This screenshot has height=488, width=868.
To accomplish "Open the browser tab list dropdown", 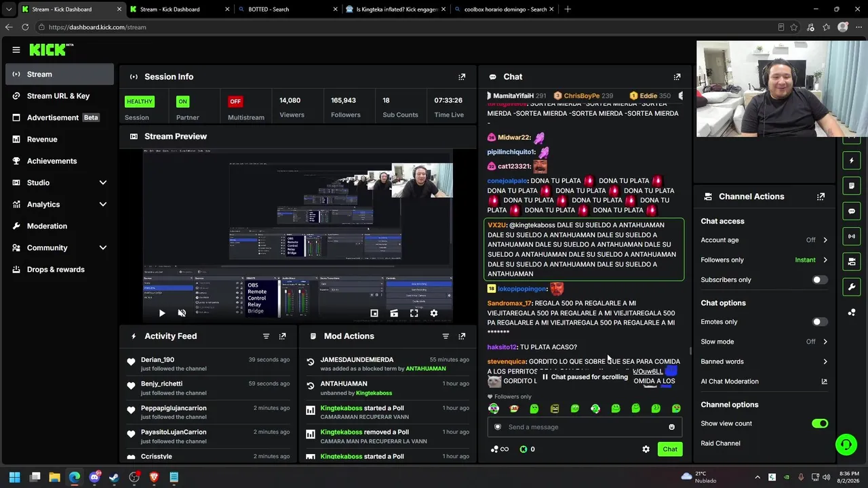I will [9, 9].
